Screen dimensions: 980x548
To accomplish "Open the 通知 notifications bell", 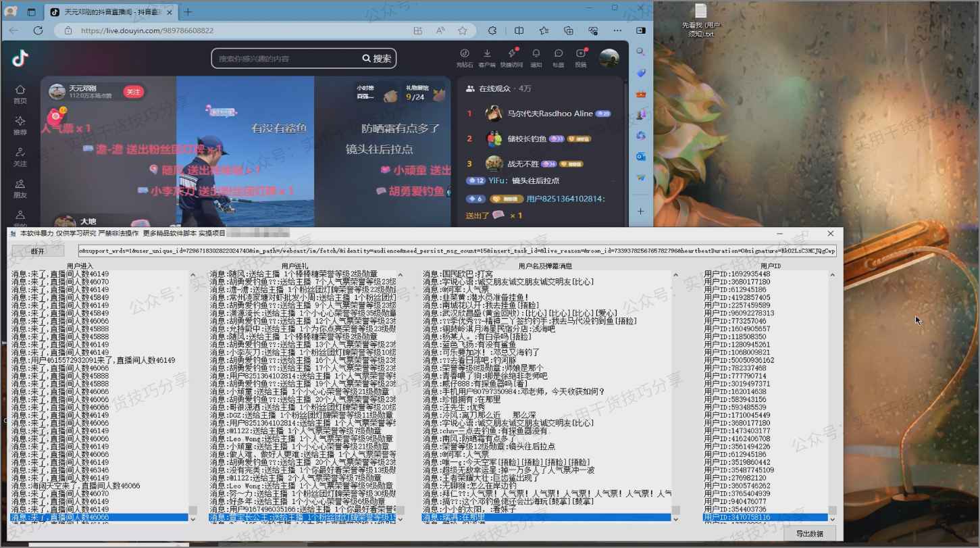I will pos(536,57).
